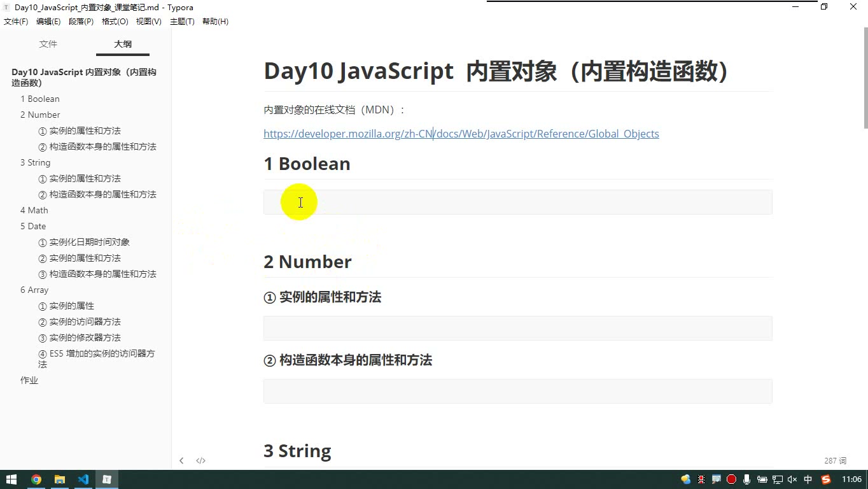Navigate to '3 String' in outline

(x=35, y=162)
